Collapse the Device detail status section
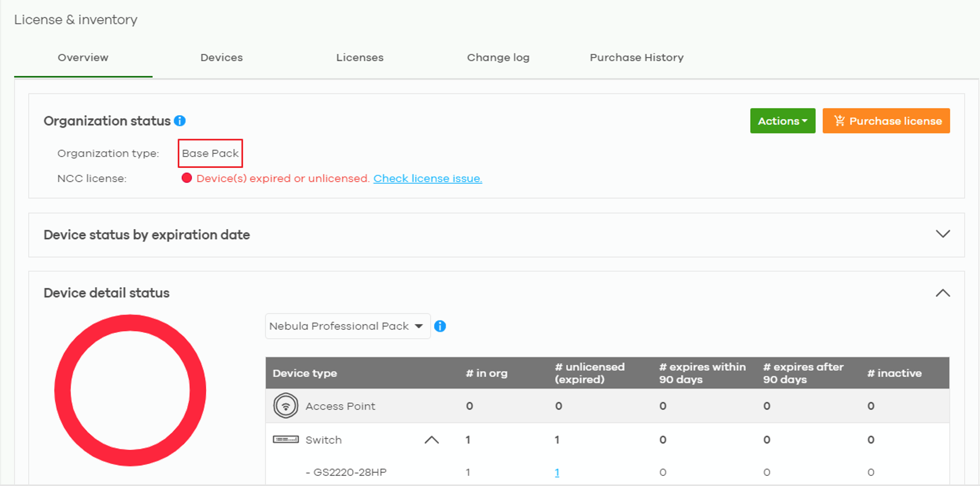Image resolution: width=980 pixels, height=486 pixels. 943,293
